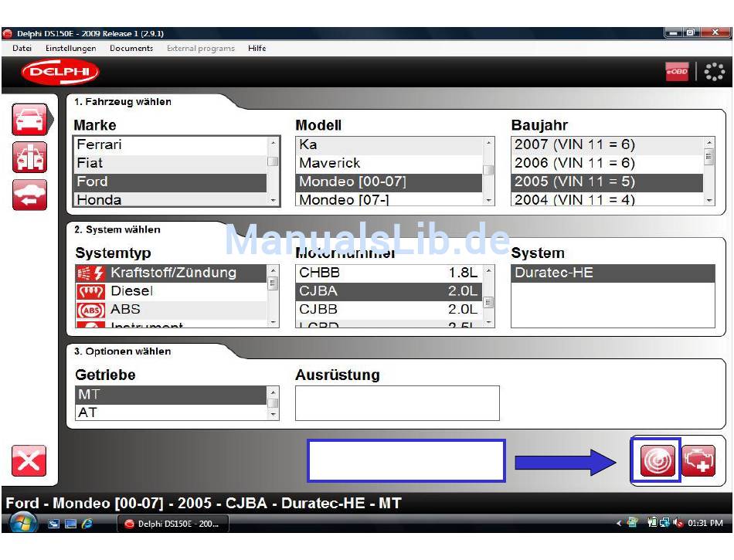Image resolution: width=734 pixels, height=560 pixels.
Task: Click Systemtyp list scroll down arrow
Action: 273,322
